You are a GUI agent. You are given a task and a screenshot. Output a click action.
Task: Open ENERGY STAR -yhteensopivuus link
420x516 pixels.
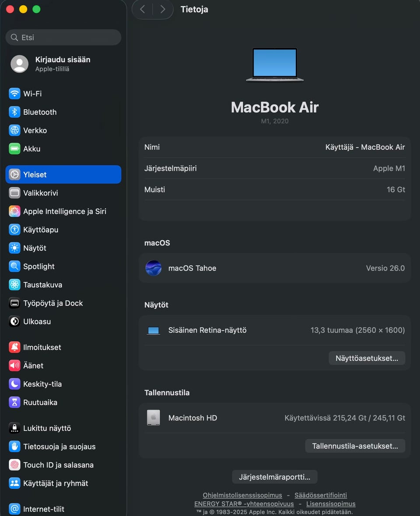point(244,504)
